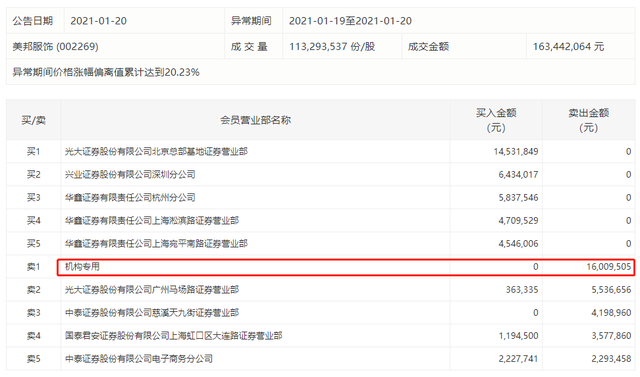Click the announcement date 2021-01-20

98,21
